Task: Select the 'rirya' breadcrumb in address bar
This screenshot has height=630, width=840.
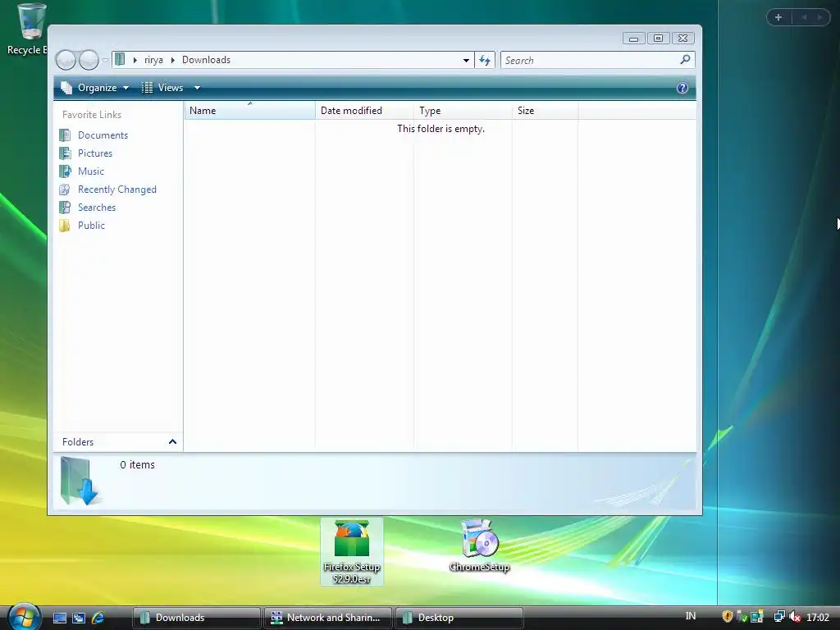Action: (153, 60)
